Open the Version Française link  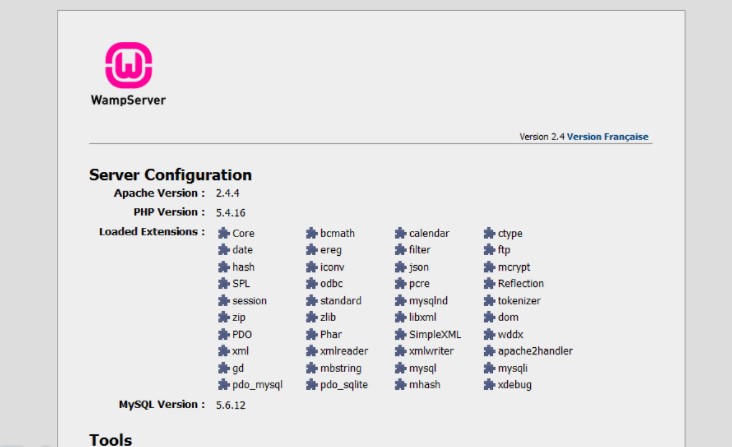(x=607, y=137)
